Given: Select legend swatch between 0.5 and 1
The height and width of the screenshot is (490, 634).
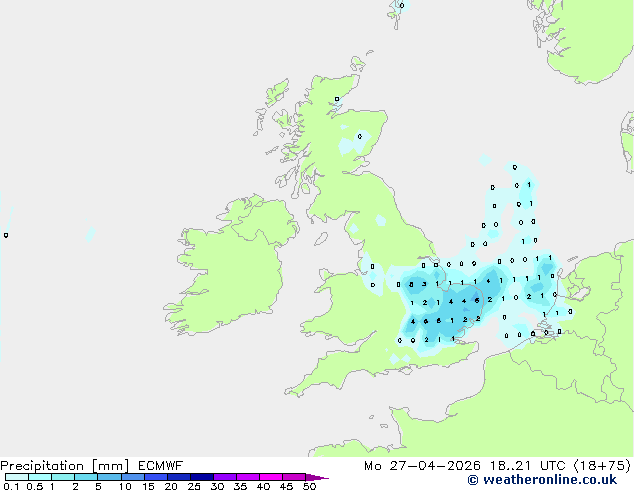Looking at the screenshot, I should 40,477.
